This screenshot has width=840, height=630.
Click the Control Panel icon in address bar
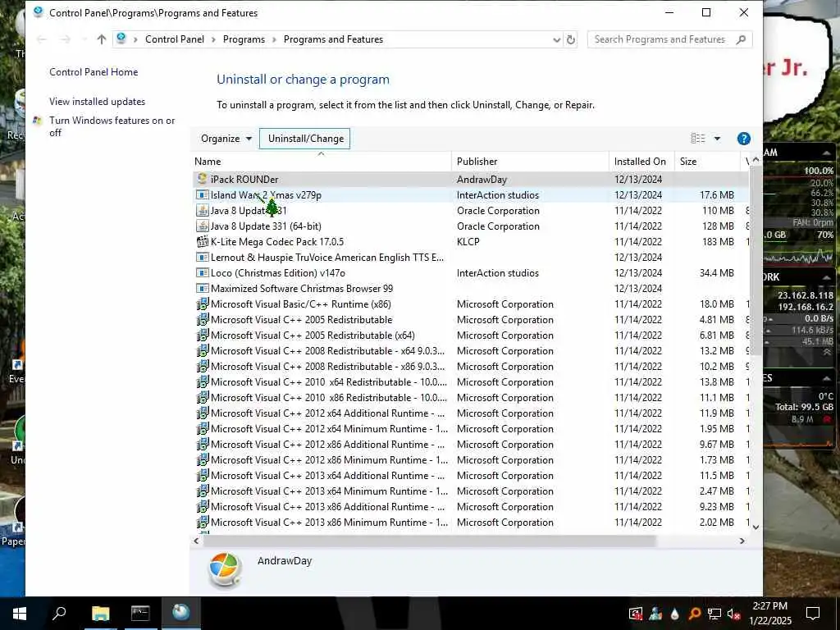(x=121, y=39)
